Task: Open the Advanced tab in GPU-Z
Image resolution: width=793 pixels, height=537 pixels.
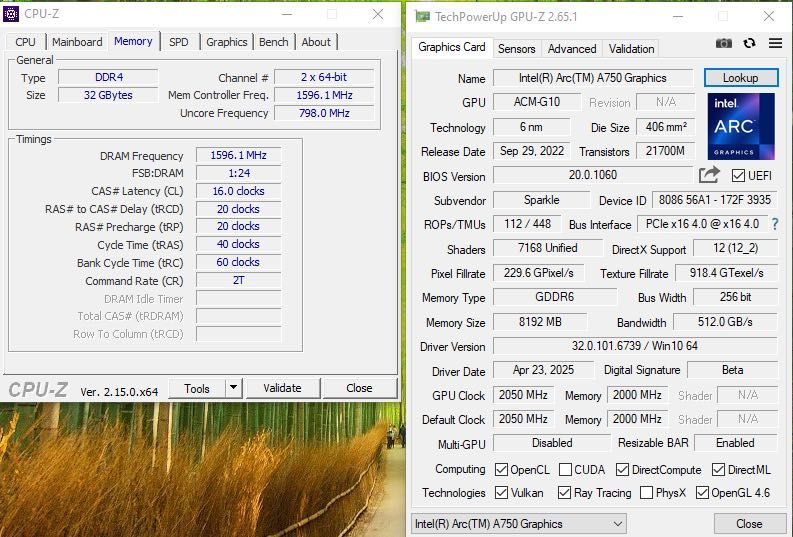Action: (572, 49)
